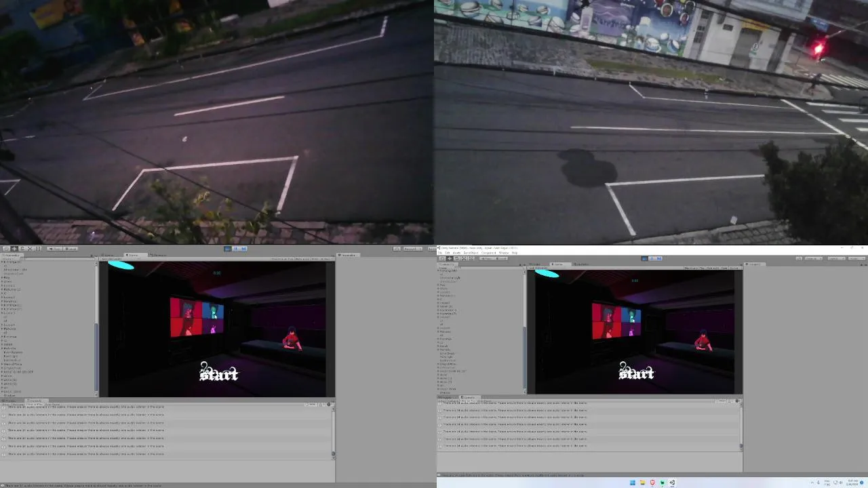868x488 pixels.
Task: Open Display dropdown in right Game view
Action: tap(538, 269)
